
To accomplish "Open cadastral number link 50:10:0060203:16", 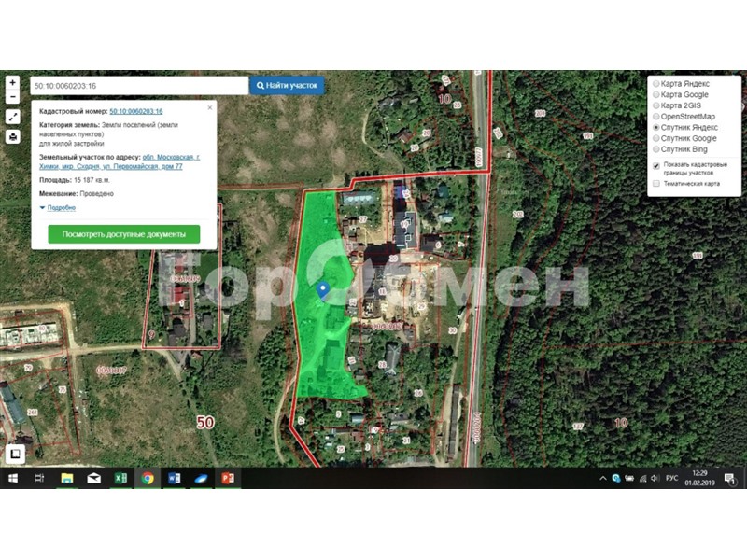I will (136, 111).
